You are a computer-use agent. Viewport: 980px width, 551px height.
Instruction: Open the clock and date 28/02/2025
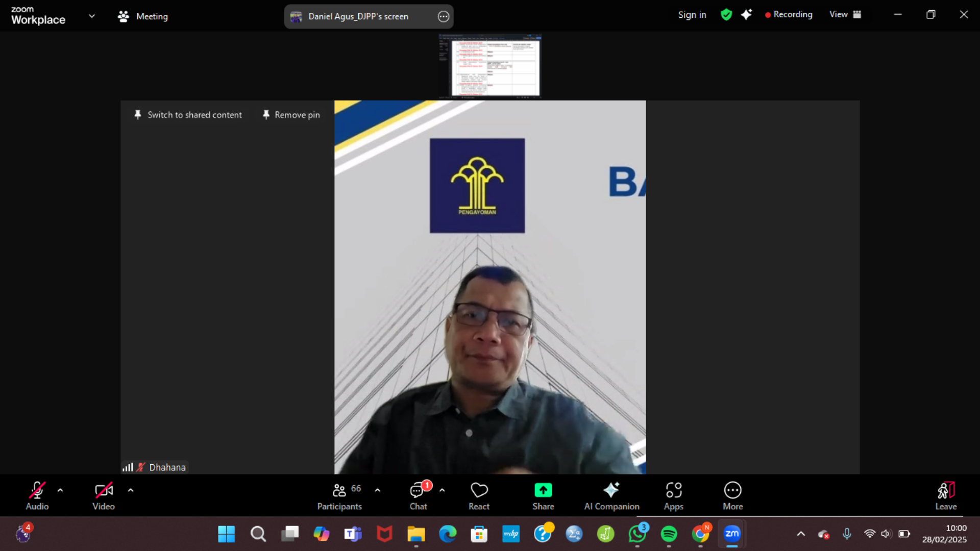[944, 534]
